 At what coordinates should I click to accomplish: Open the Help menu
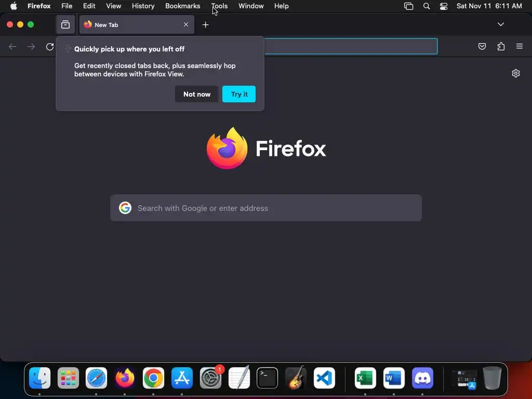tap(281, 6)
